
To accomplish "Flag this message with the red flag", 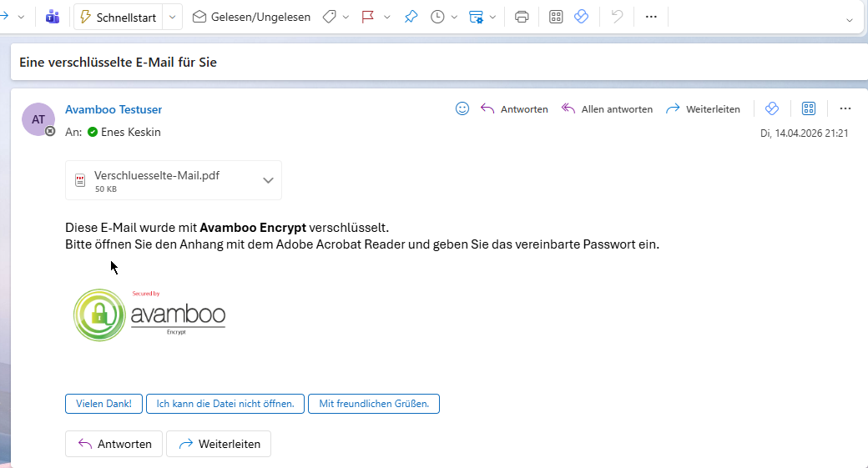I will pyautogui.click(x=367, y=18).
